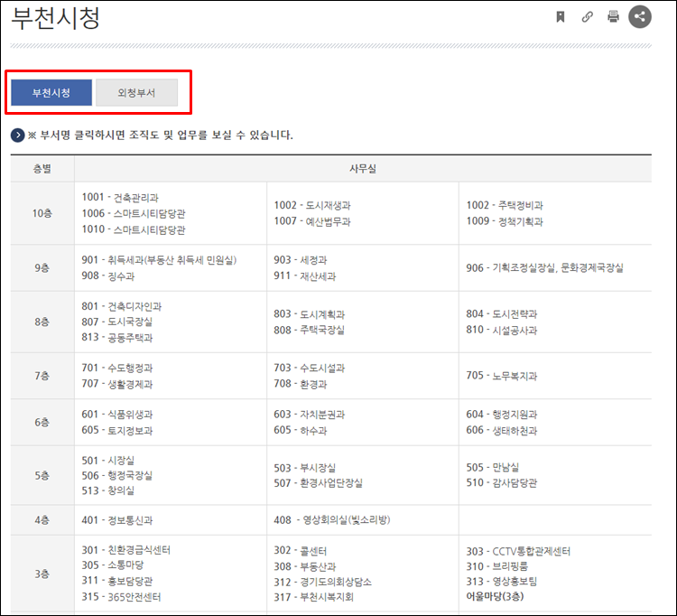
Task: Copy page link using the chain icon
Action: click(587, 17)
